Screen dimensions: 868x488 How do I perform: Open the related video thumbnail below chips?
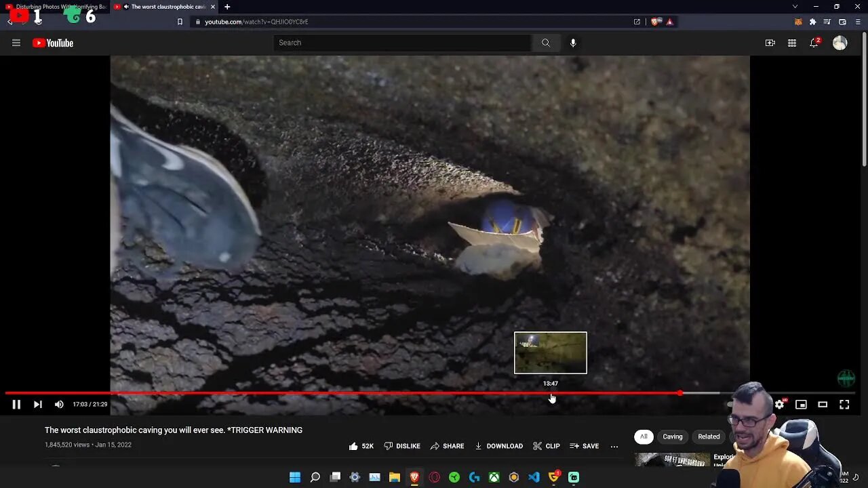pyautogui.click(x=673, y=459)
